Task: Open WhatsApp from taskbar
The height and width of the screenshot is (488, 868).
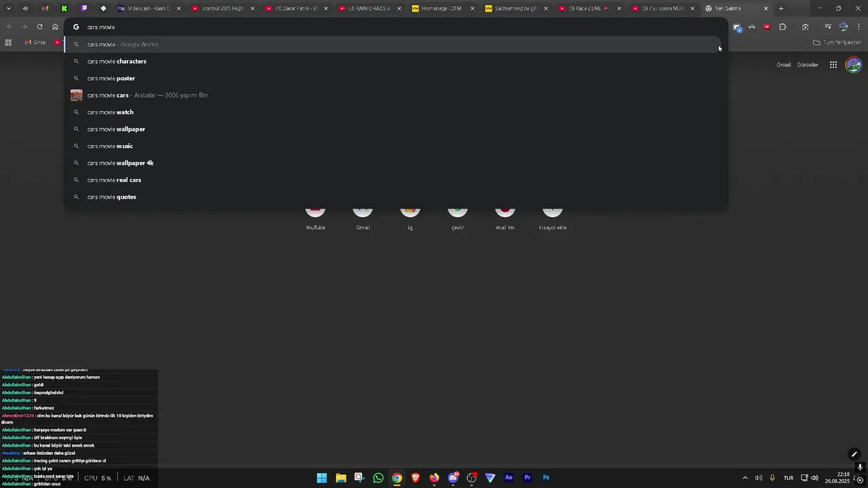Action: pos(378,478)
